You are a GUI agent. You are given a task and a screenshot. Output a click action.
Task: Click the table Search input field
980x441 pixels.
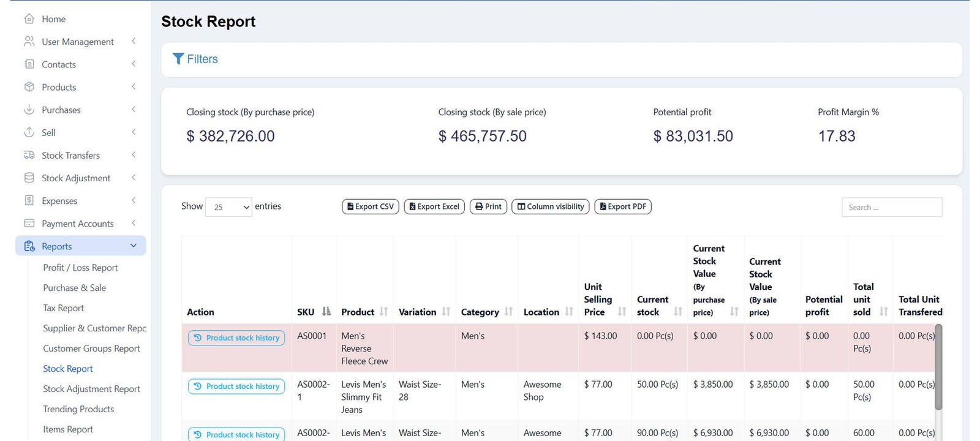point(892,207)
